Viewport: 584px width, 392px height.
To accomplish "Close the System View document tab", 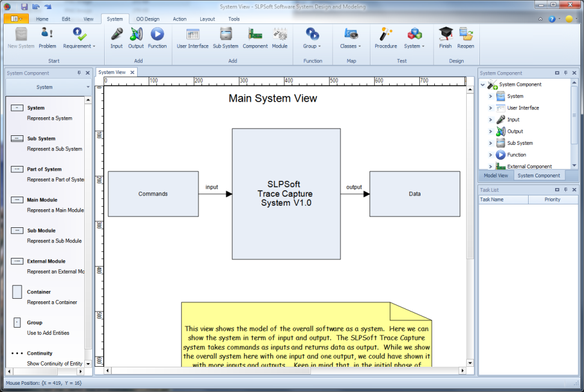I will coord(132,73).
